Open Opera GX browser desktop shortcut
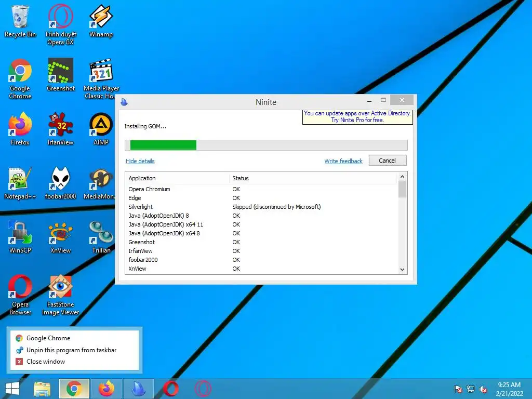Screen dimensions: 532x399 tap(60, 24)
